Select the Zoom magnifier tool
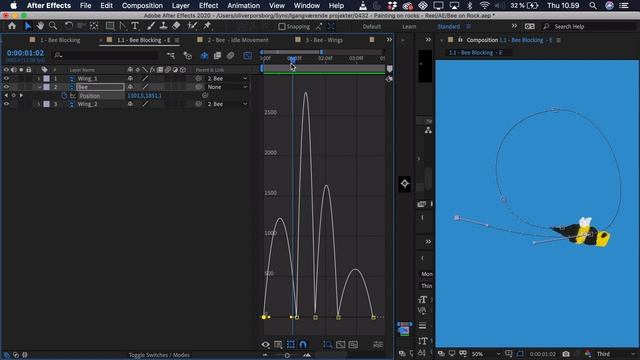 (53, 26)
